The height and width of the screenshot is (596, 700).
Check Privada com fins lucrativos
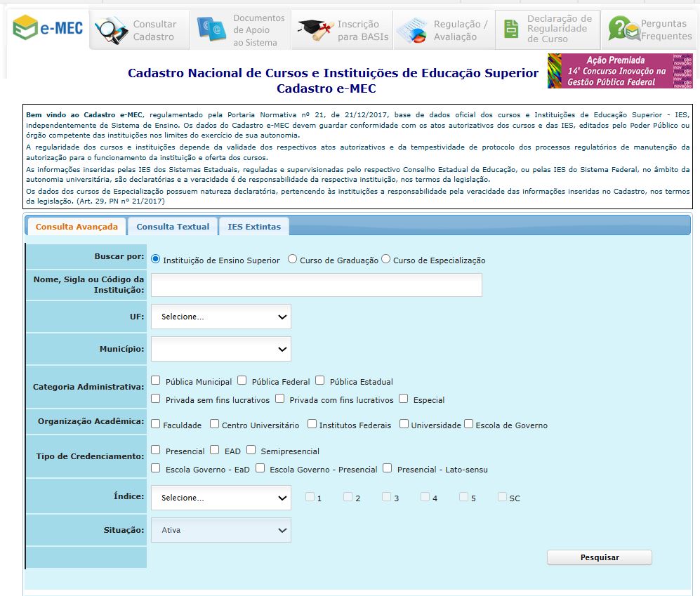point(280,399)
